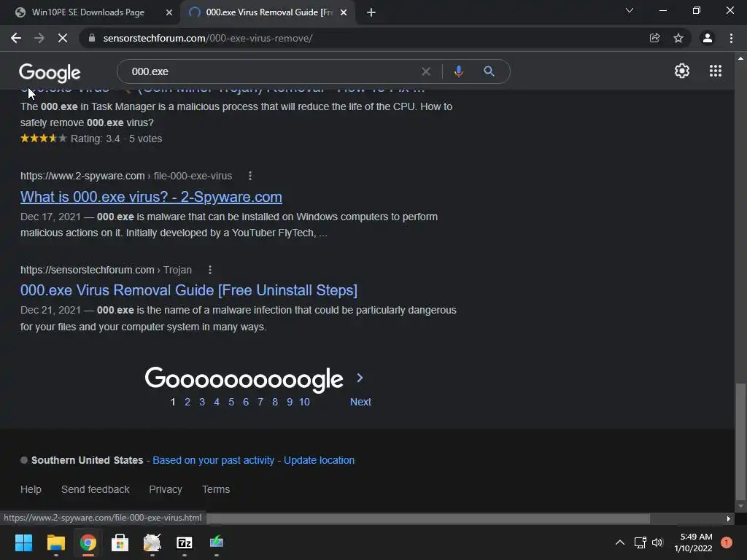Close the Win10PE SE Downloads tab

tap(169, 12)
